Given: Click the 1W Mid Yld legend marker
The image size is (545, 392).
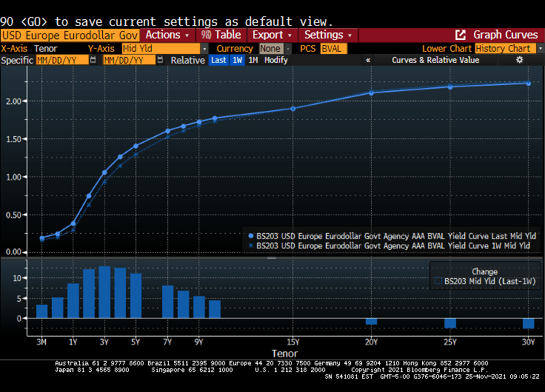Looking at the screenshot, I should pos(251,246).
